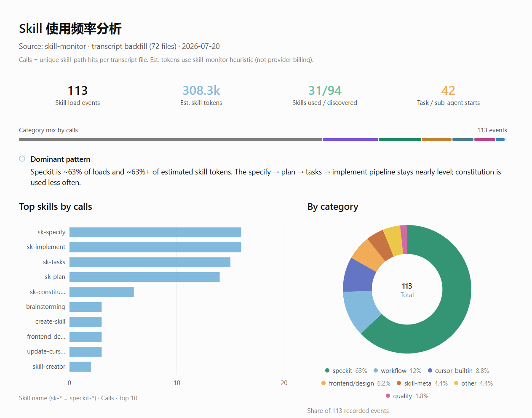Click the 'Skill load events' label
The image size is (532, 418).
[78, 103]
